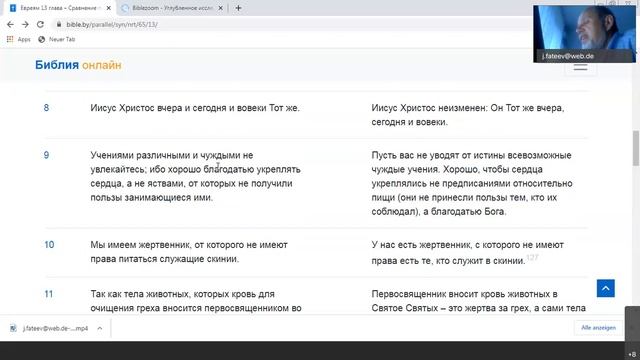
Task: Click footnote 127 after verse 10
Action: [x=532, y=257]
